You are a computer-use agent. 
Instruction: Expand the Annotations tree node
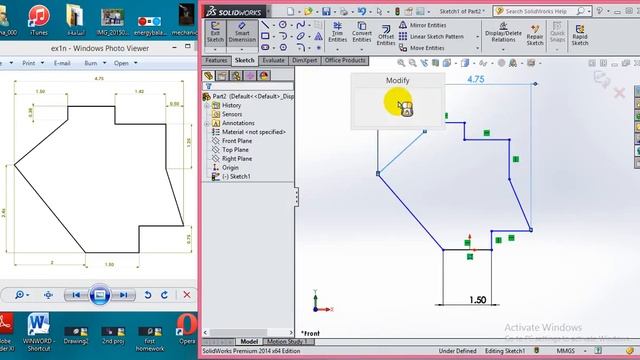(x=207, y=123)
